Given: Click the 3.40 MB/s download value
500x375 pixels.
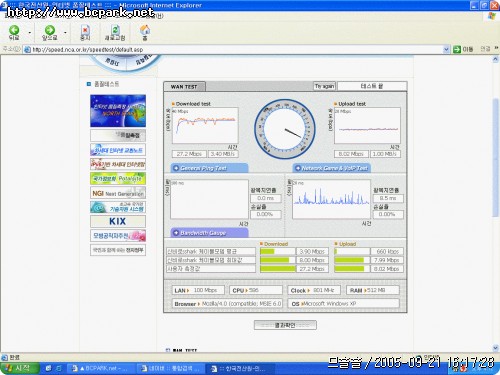Looking at the screenshot, I should point(223,154).
